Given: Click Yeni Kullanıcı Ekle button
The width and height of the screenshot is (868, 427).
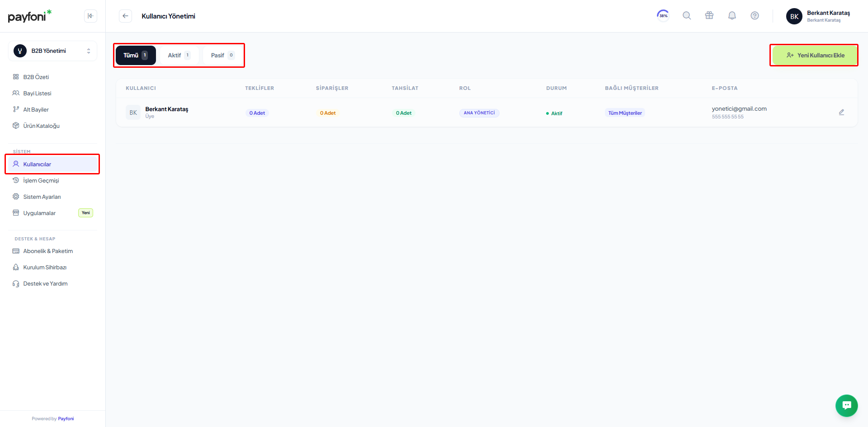Looking at the screenshot, I should coord(815,55).
